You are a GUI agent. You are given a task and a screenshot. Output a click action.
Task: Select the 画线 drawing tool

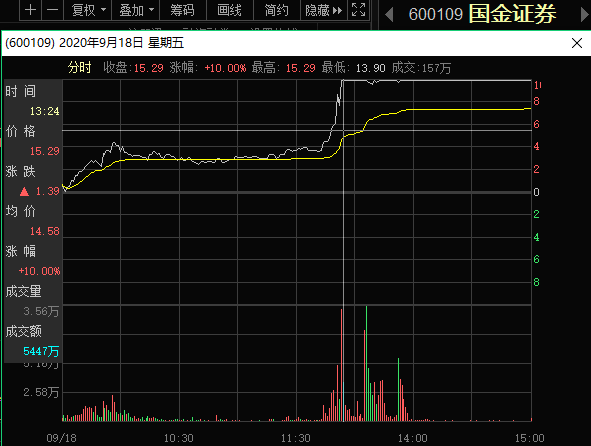point(230,10)
